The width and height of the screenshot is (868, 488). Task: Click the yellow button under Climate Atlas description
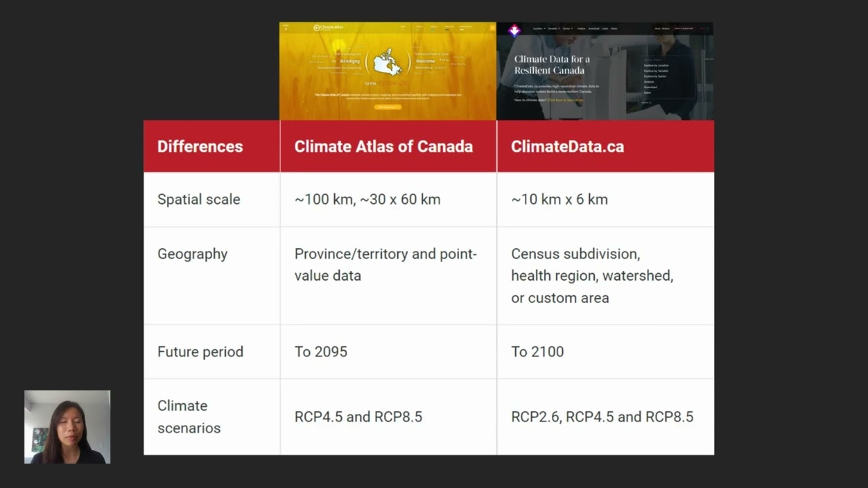pos(388,107)
